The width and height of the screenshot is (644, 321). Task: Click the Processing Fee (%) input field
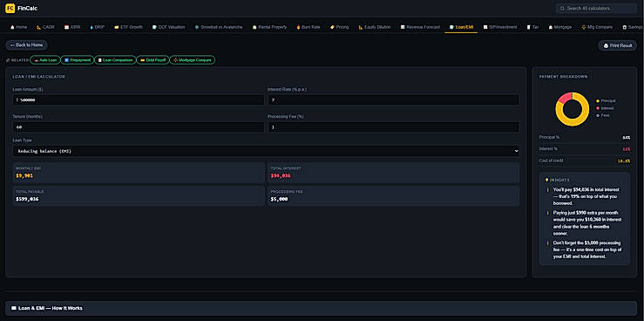pos(393,127)
